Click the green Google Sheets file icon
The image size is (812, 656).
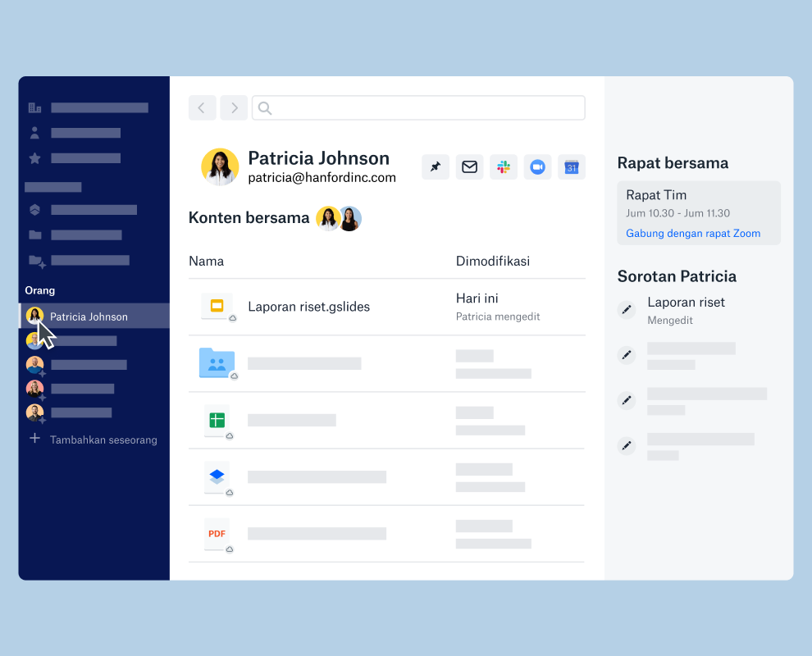pyautogui.click(x=217, y=421)
